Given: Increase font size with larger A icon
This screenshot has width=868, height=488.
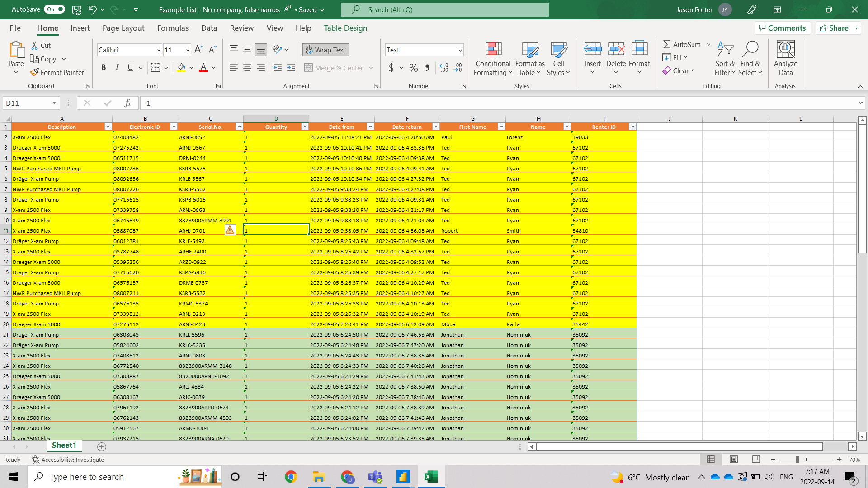Looking at the screenshot, I should click(198, 50).
